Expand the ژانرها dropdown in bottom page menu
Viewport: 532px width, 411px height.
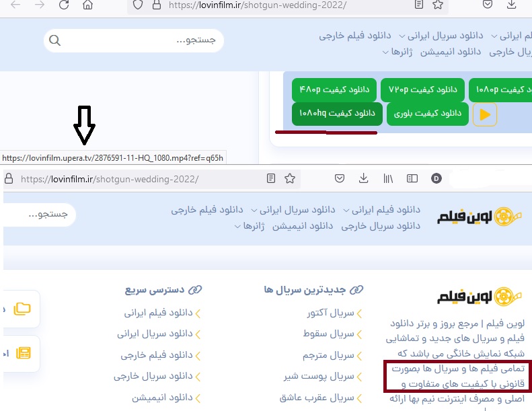(250, 227)
